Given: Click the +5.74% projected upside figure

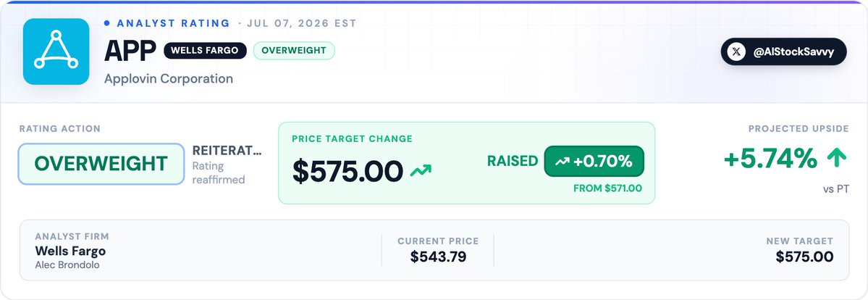Looking at the screenshot, I should 770,159.
